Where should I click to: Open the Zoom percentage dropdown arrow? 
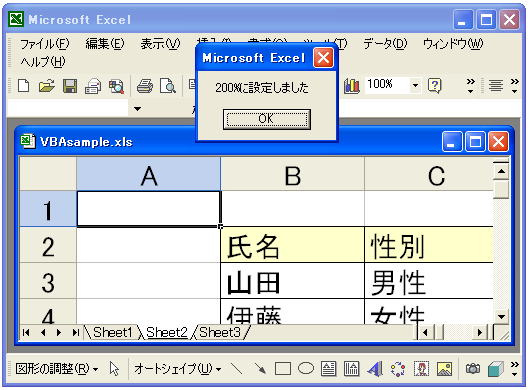[415, 85]
